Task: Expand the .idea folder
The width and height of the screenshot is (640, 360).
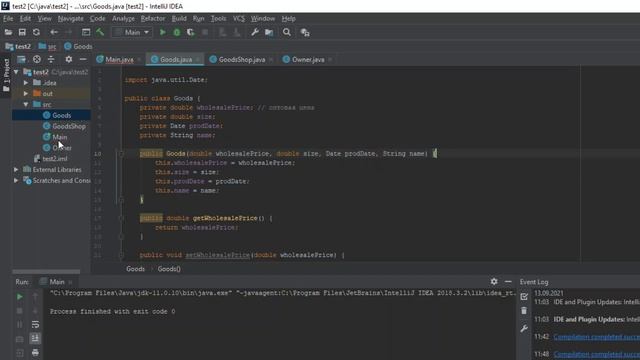Action: pyautogui.click(x=26, y=83)
